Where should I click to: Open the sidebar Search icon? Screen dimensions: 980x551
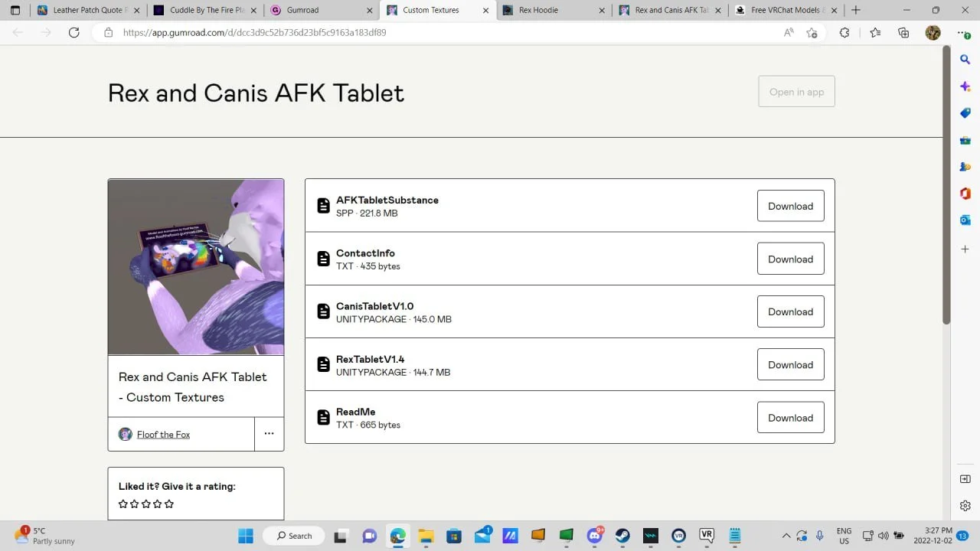tap(965, 60)
